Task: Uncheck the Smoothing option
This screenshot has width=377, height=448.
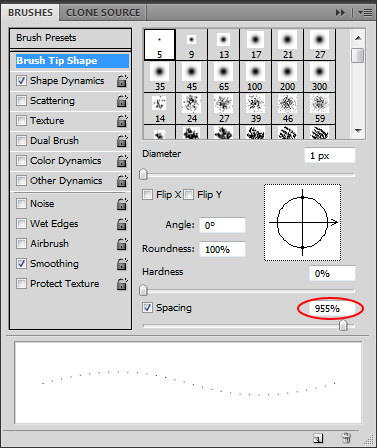Action: [x=21, y=264]
